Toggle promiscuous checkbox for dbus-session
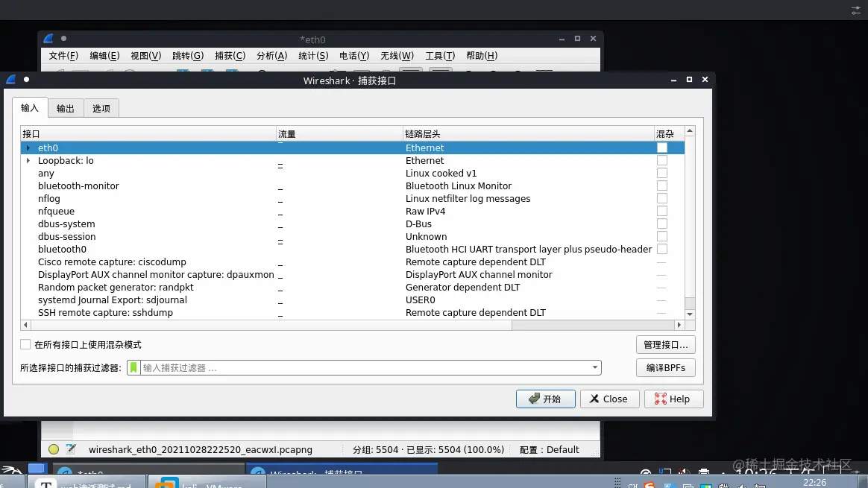868x488 pixels. click(x=662, y=237)
